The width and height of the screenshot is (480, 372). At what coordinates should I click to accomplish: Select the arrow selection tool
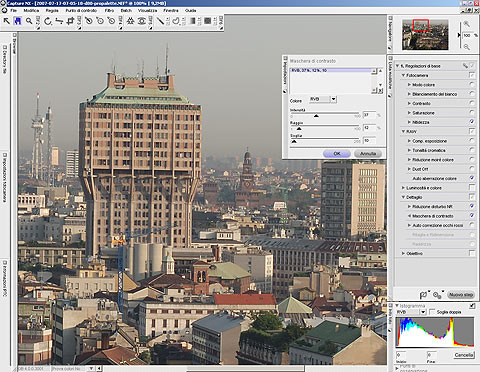(x=7, y=21)
